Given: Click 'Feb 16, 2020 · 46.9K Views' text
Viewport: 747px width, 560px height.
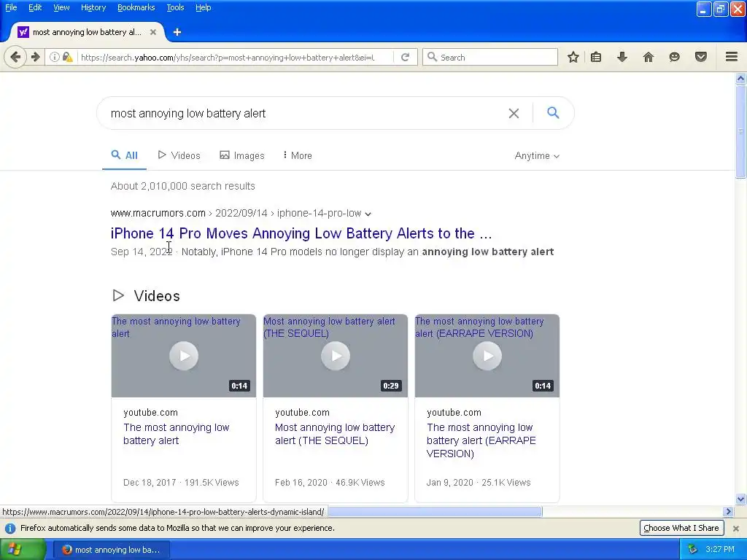Looking at the screenshot, I should point(330,483).
